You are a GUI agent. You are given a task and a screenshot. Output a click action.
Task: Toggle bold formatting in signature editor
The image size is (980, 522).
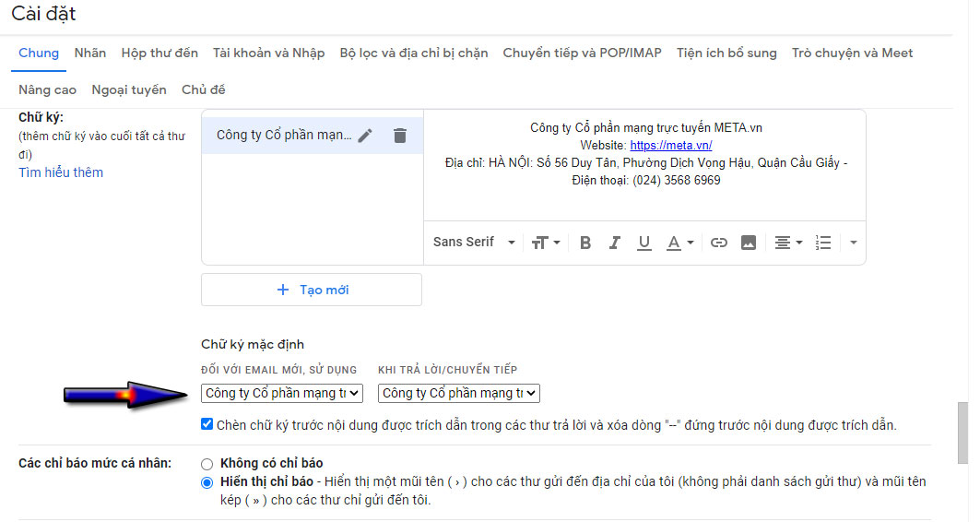[585, 243]
